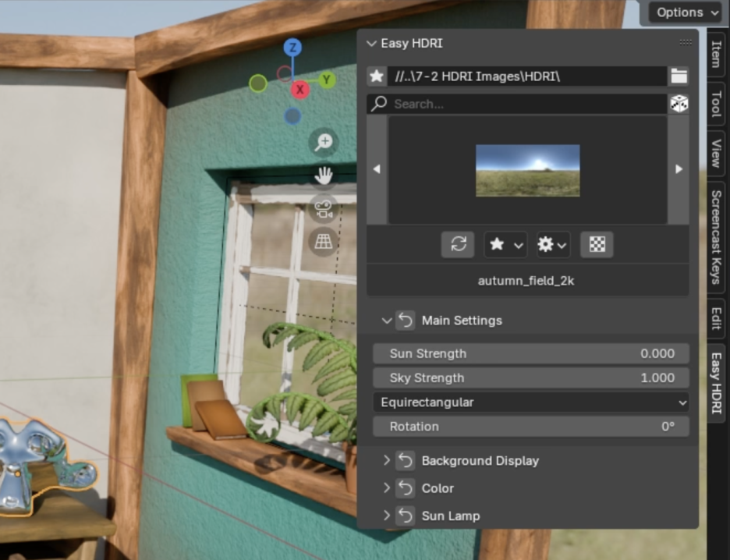The image size is (730, 560).
Task: Click the Rotation slider field
Action: [531, 427]
